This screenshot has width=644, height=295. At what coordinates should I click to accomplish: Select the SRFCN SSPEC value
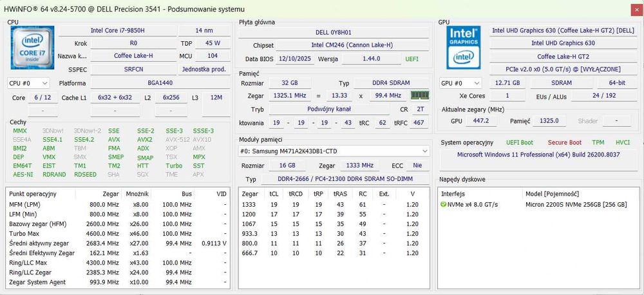(x=133, y=69)
